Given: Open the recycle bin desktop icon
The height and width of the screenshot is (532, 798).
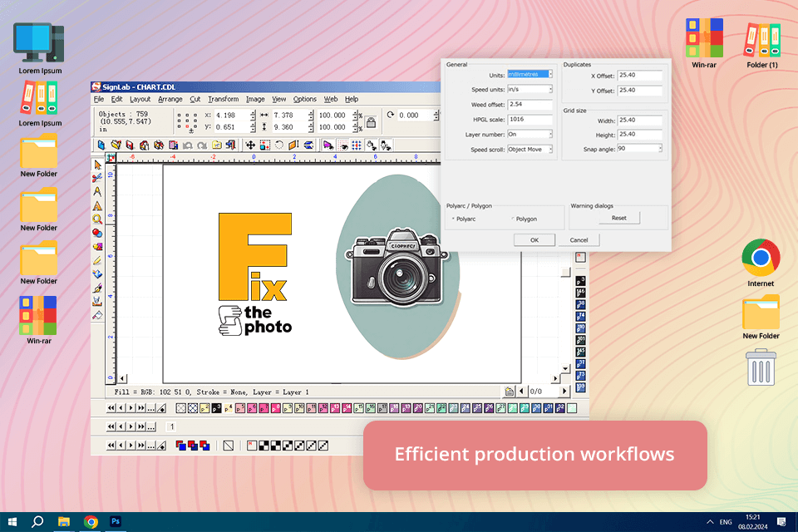Looking at the screenshot, I should (x=761, y=367).
